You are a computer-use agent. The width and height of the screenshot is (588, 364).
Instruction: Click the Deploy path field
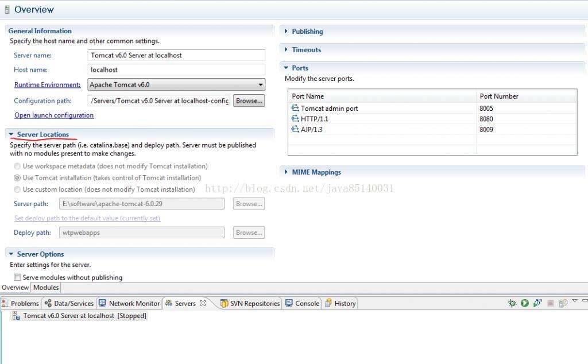coord(142,233)
